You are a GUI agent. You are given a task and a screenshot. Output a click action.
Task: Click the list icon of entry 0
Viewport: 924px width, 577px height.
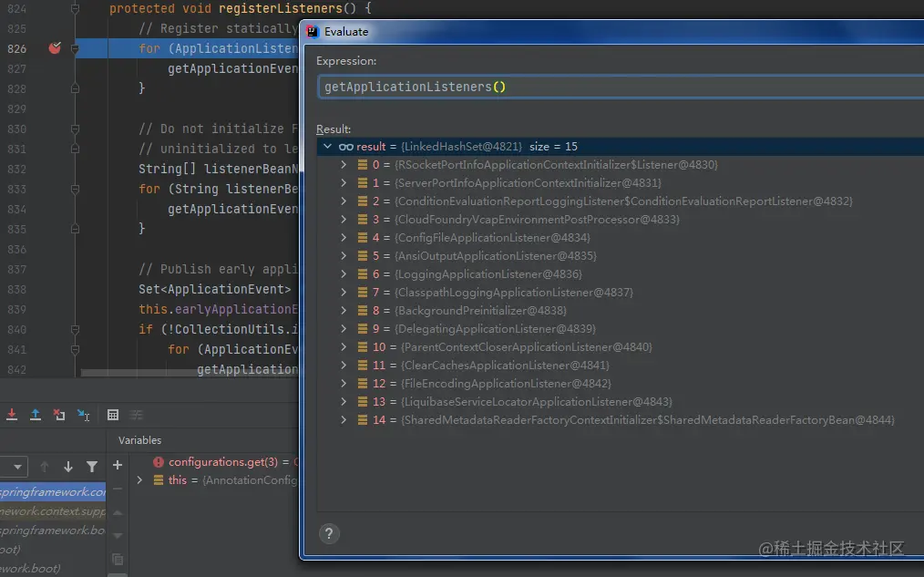click(x=363, y=165)
